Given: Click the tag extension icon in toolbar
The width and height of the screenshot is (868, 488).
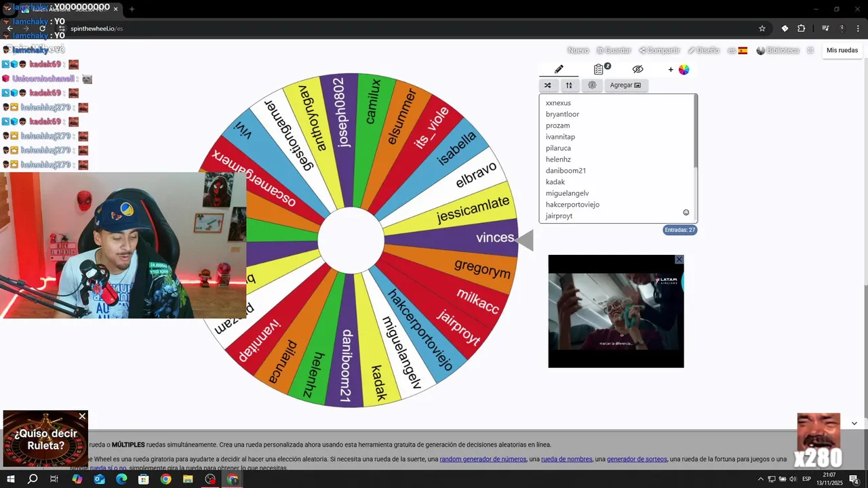Looking at the screenshot, I should pos(785,28).
